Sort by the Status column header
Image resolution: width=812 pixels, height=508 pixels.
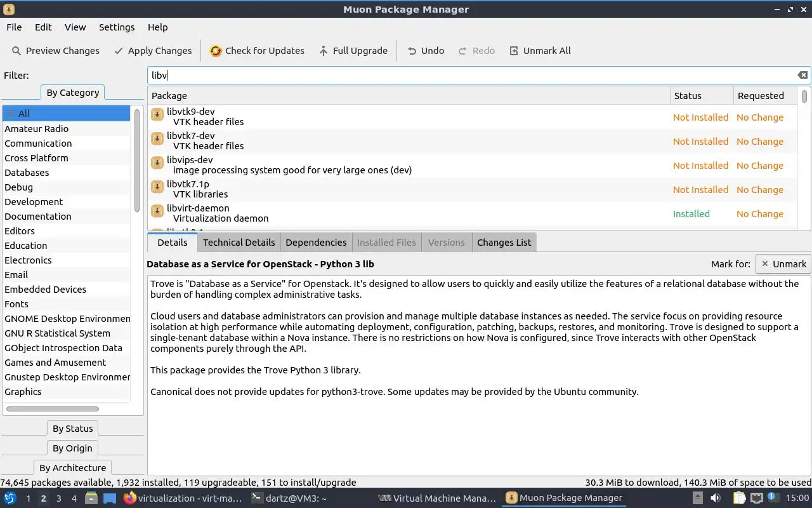[x=702, y=96]
